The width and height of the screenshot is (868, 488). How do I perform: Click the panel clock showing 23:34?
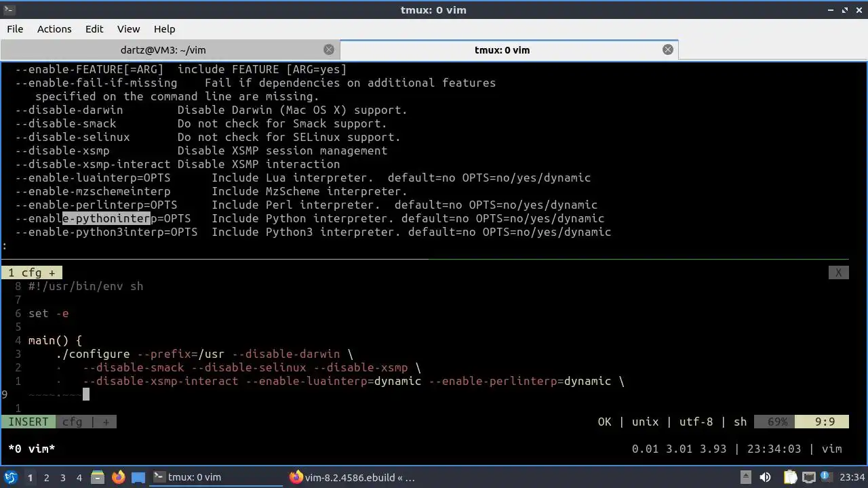coord(853,477)
